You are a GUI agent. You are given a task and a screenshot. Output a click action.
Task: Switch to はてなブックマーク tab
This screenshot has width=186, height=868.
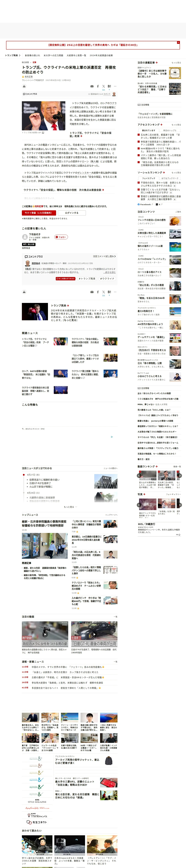pyautogui.click(x=170, y=178)
